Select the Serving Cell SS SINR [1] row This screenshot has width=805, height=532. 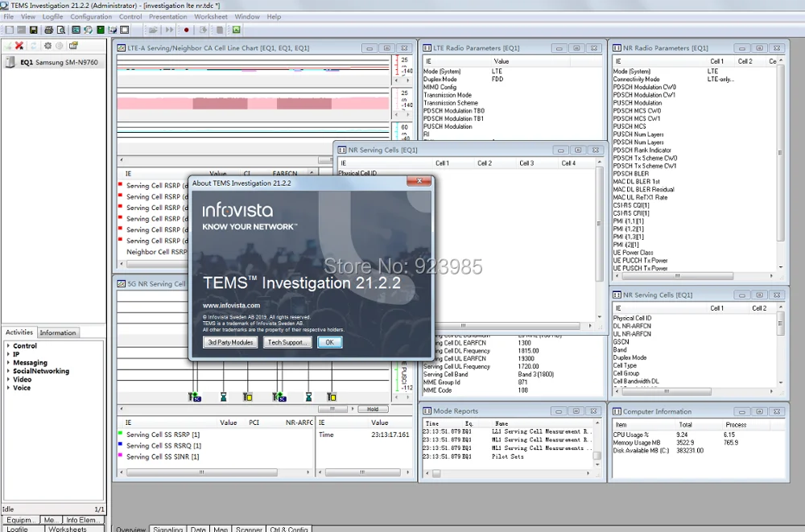163,456
